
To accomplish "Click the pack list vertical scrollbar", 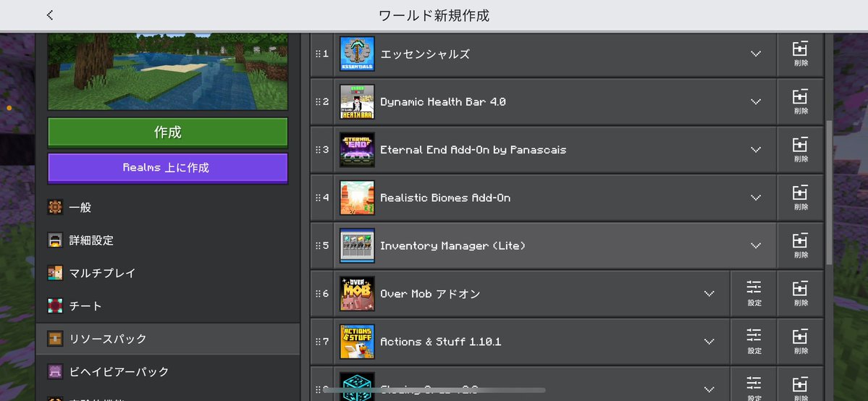I will tap(829, 193).
